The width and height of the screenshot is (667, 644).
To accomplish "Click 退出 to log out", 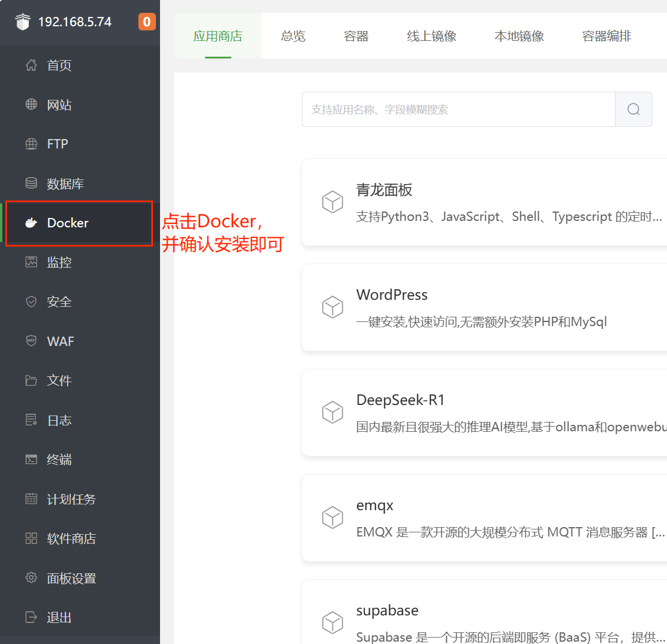I will [x=80, y=617].
